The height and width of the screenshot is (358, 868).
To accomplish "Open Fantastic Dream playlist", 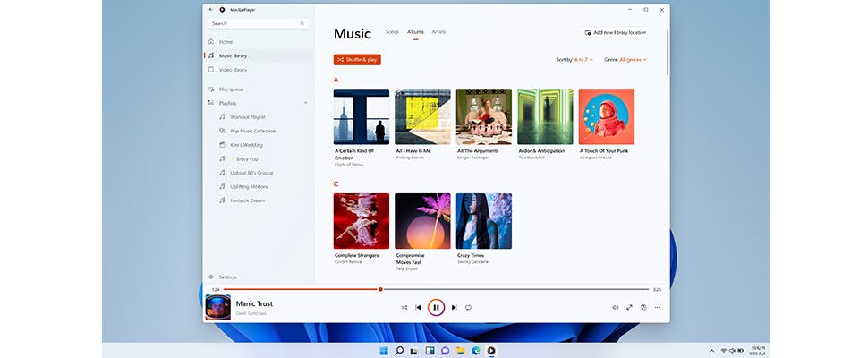I will [248, 200].
